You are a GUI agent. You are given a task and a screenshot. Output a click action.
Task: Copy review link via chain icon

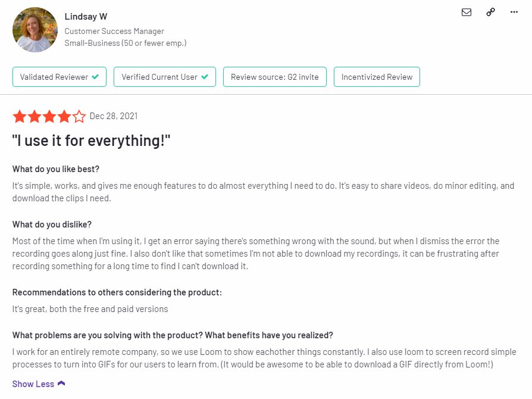pyautogui.click(x=490, y=13)
